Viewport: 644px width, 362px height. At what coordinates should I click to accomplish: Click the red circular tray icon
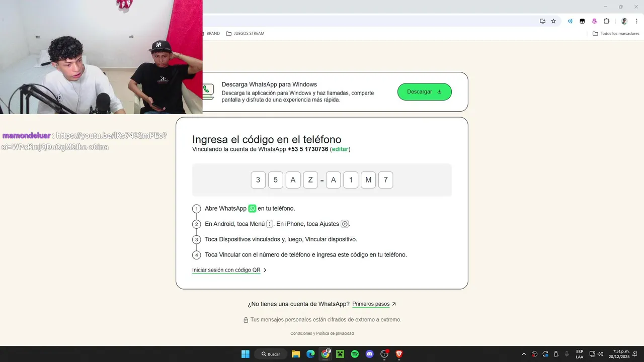[x=535, y=354]
